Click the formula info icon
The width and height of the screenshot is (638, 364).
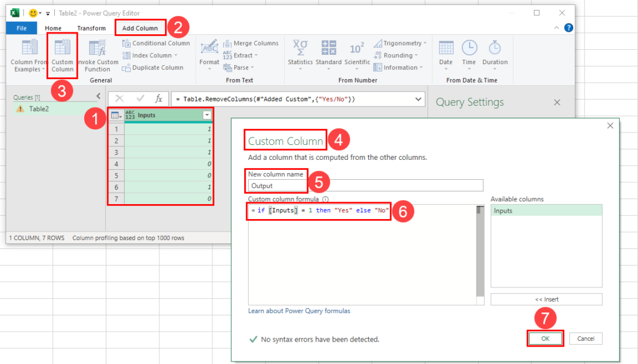(325, 200)
